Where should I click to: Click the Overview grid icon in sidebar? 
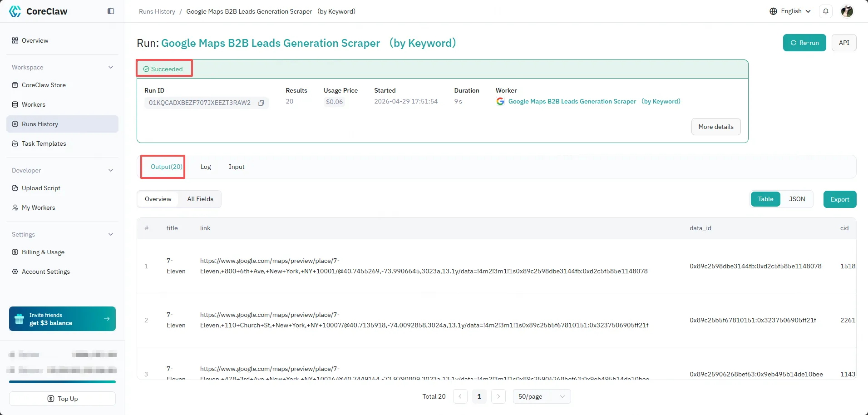pos(15,40)
